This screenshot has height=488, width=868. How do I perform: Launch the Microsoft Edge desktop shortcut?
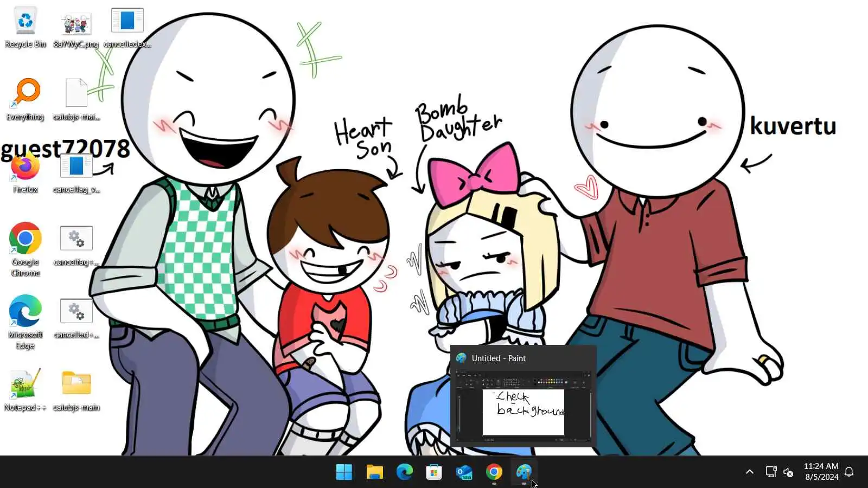click(25, 322)
